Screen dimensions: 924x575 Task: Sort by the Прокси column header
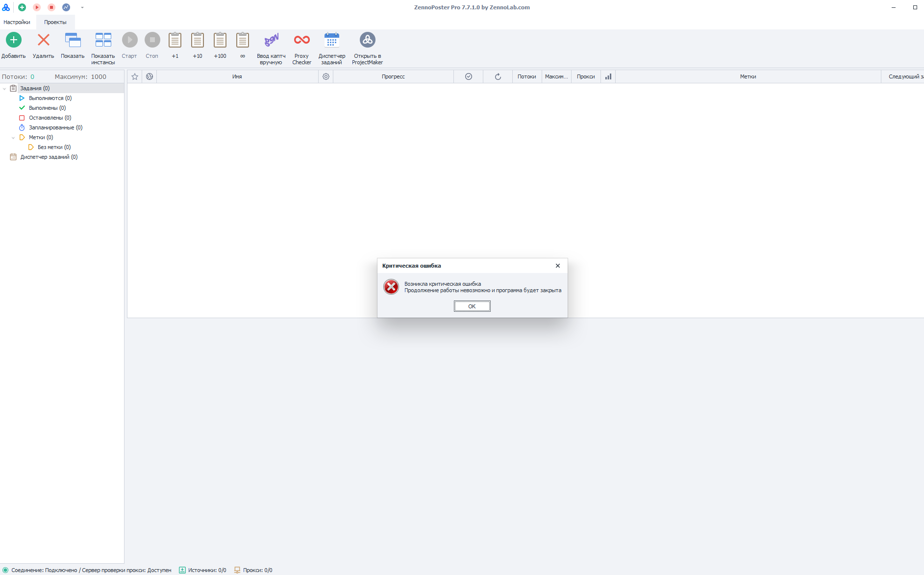(x=586, y=76)
